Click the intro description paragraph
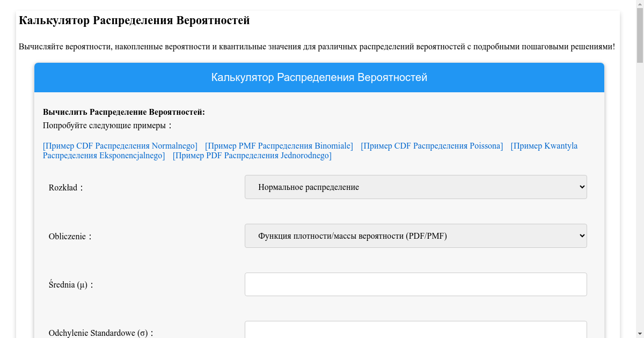The image size is (644, 338). pyautogui.click(x=317, y=47)
